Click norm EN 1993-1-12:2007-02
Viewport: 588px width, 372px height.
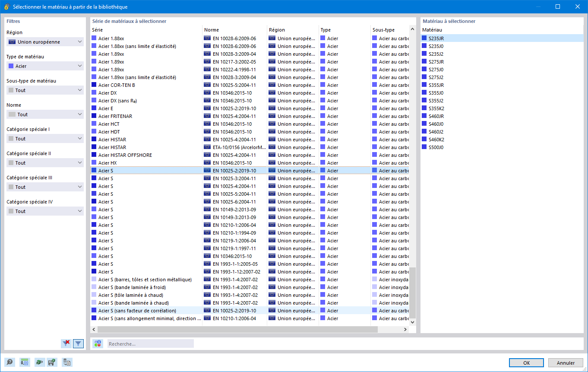pos(237,272)
